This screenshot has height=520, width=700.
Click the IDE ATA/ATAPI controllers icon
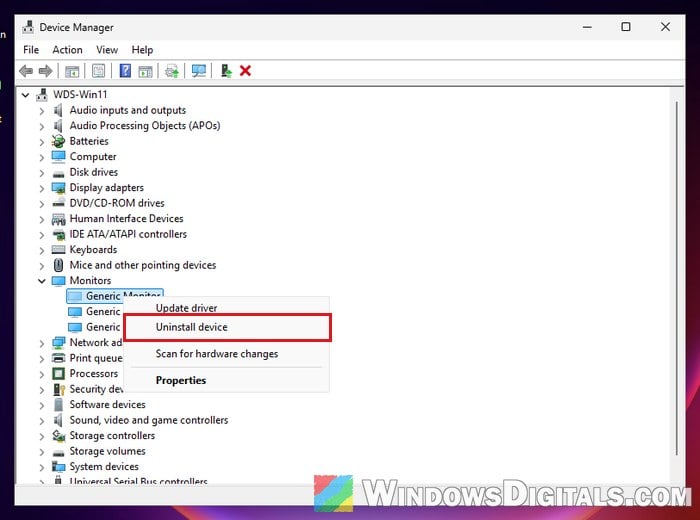[58, 234]
